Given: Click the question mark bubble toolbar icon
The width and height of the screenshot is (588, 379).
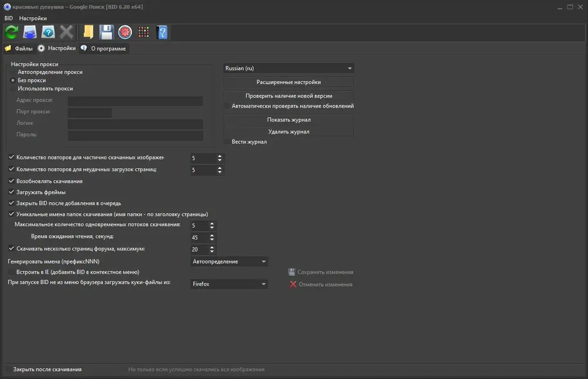Looking at the screenshot, I should 48,32.
